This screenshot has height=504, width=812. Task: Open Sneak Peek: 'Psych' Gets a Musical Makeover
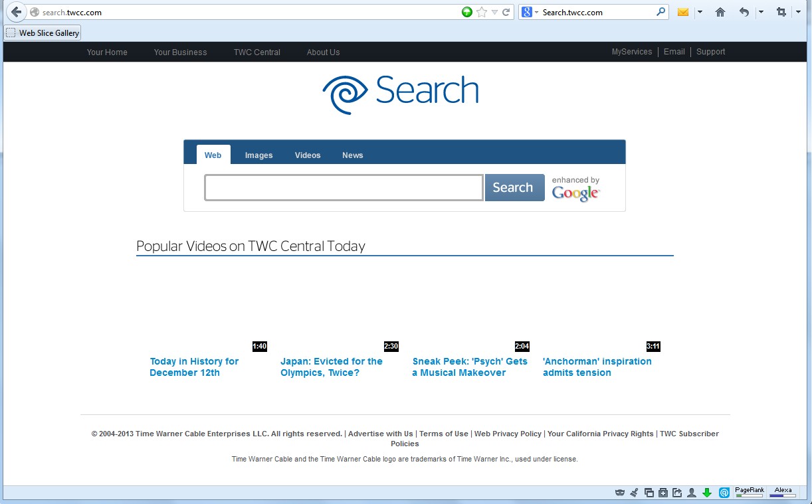pyautogui.click(x=470, y=367)
